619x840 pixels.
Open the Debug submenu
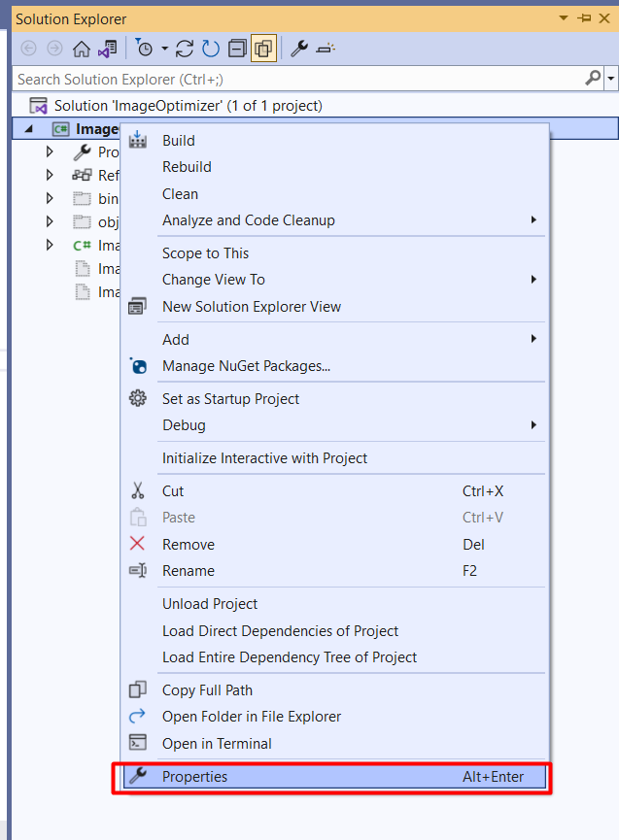pyautogui.click(x=335, y=425)
